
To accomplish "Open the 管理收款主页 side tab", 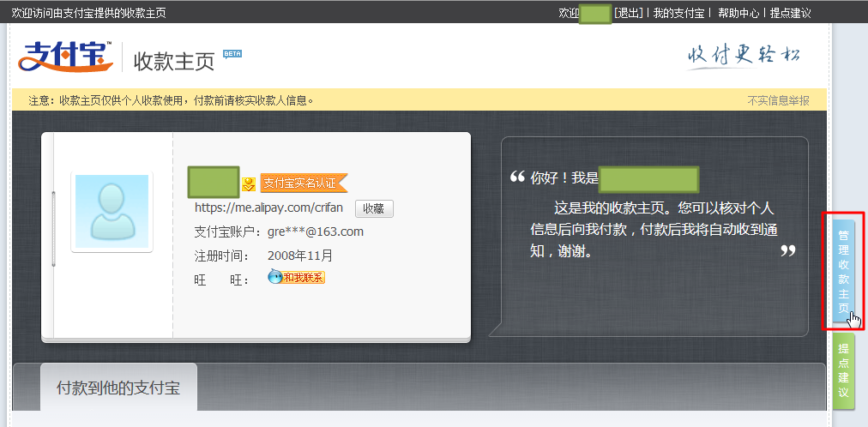I will [843, 271].
